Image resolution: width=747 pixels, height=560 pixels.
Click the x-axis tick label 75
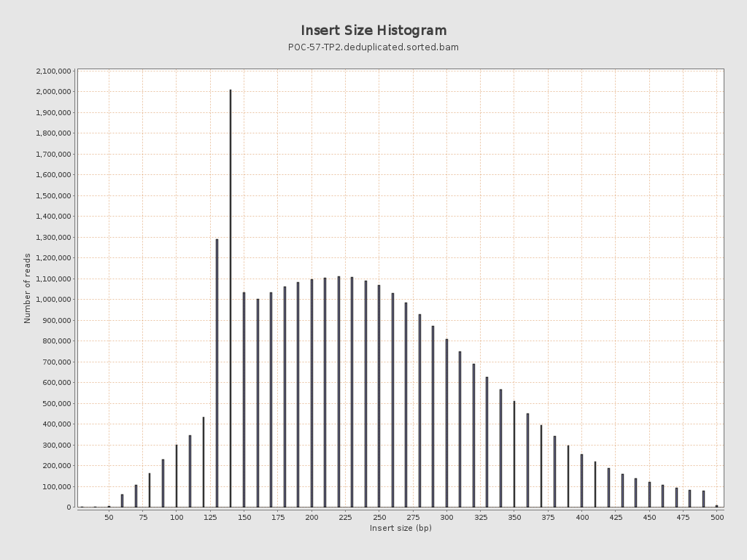[143, 517]
